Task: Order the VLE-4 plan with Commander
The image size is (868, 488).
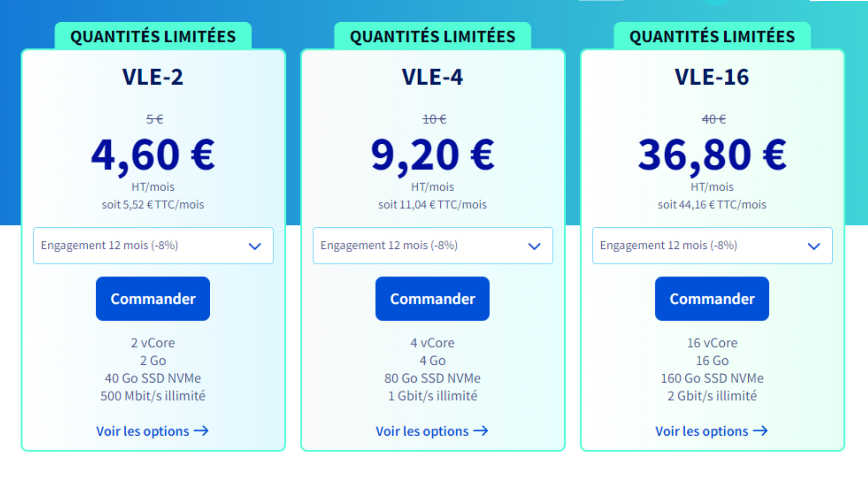Action: (x=432, y=299)
